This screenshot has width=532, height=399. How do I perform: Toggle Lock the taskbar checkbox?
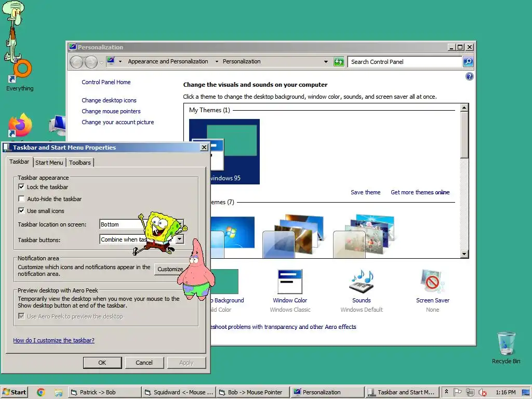pyautogui.click(x=21, y=187)
